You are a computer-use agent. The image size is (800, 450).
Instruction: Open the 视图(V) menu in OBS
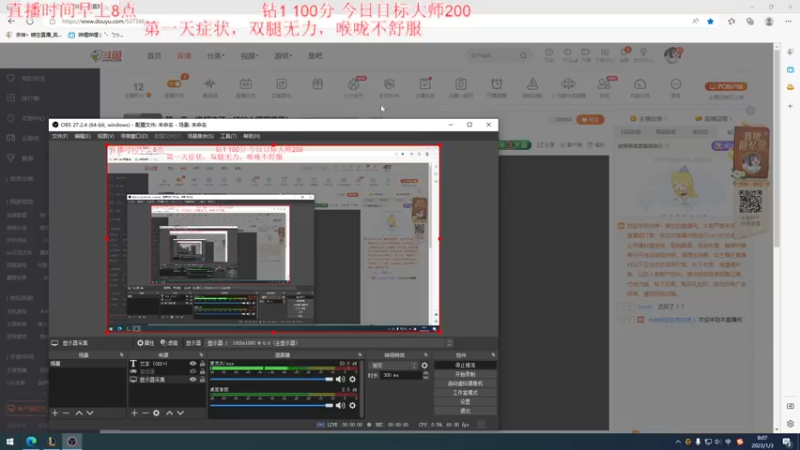coord(106,136)
